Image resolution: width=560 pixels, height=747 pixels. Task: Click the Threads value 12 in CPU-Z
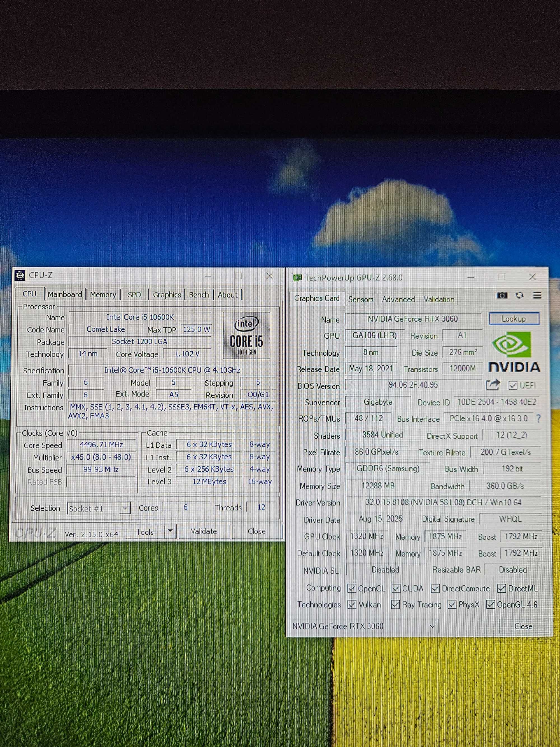(262, 507)
